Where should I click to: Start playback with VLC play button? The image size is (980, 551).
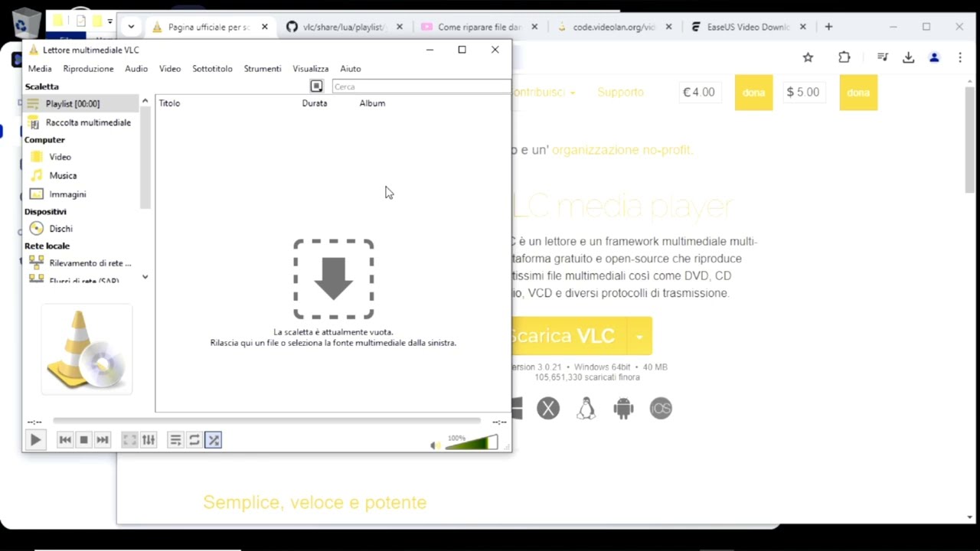(x=35, y=440)
